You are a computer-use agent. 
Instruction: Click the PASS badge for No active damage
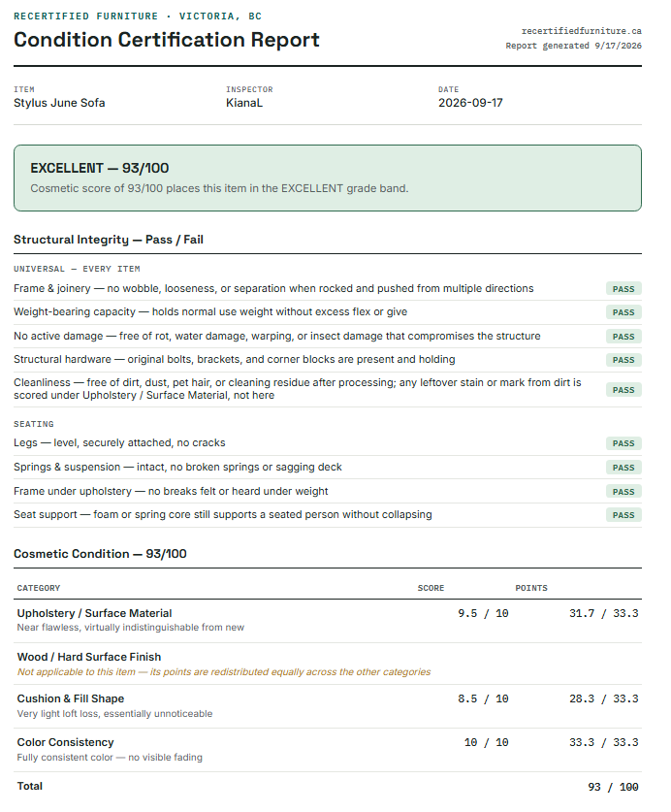click(x=623, y=337)
